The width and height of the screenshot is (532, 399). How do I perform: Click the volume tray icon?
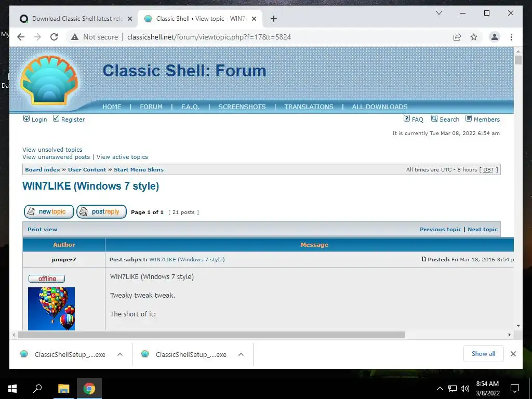click(465, 389)
